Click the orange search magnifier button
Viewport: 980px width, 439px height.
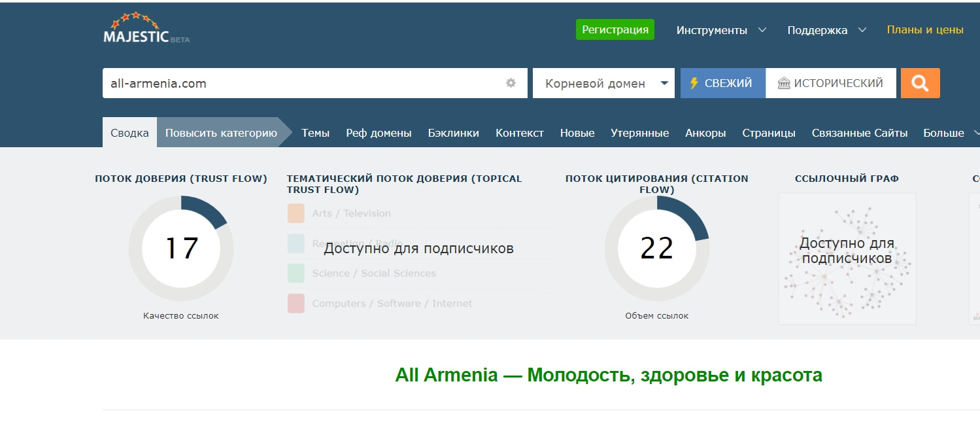[x=920, y=83]
